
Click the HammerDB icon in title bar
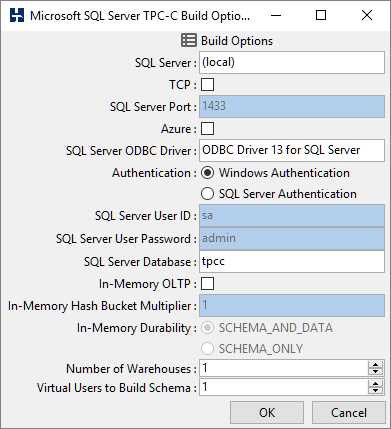(17, 15)
